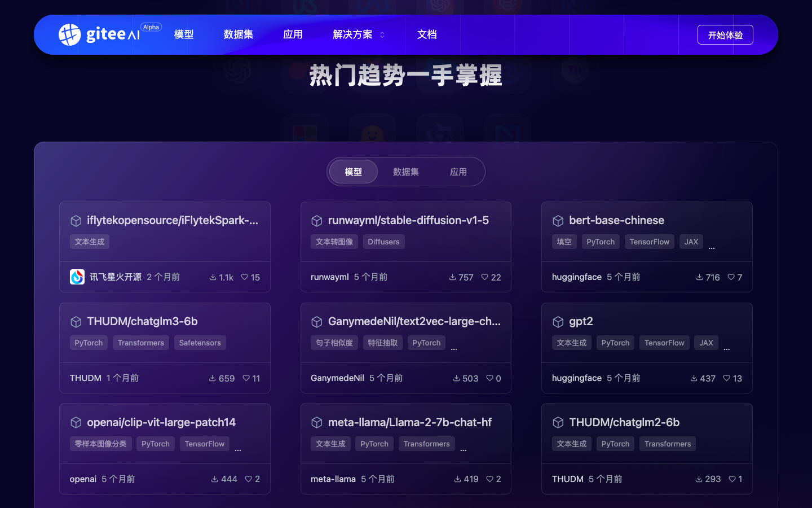Expand more tags on GanymedeNil card
The image size is (812, 508).
454,348
